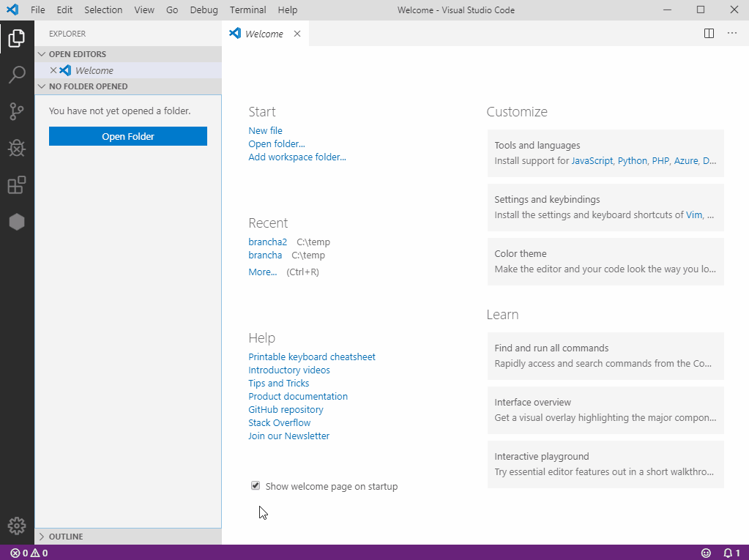749x560 pixels.
Task: Click the New file link
Action: (x=265, y=130)
